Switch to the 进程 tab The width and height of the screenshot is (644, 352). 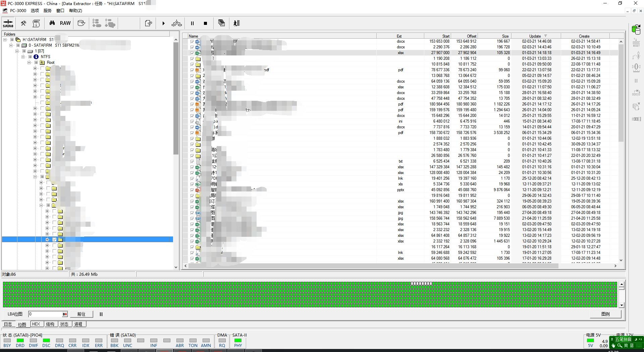(x=78, y=324)
